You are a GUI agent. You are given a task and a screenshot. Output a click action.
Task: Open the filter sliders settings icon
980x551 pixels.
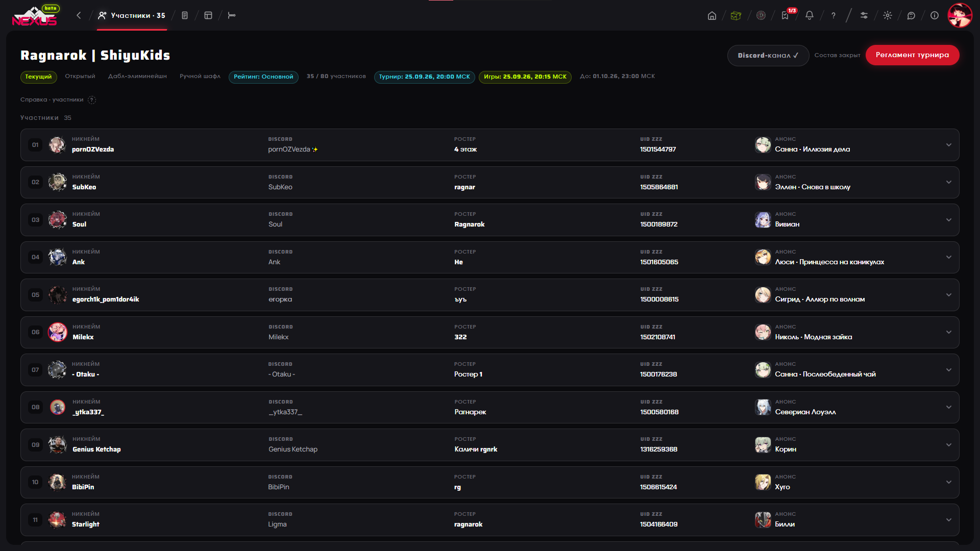point(864,15)
